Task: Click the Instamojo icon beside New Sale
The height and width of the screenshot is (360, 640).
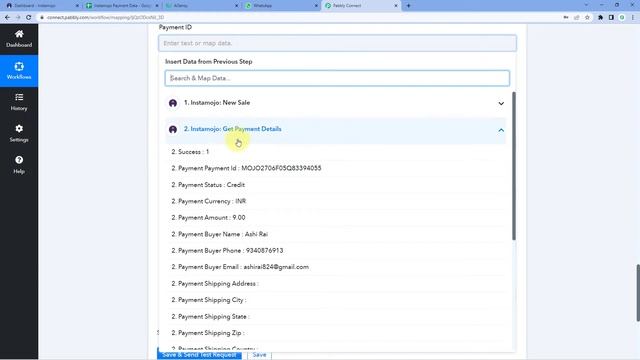Action: [173, 103]
